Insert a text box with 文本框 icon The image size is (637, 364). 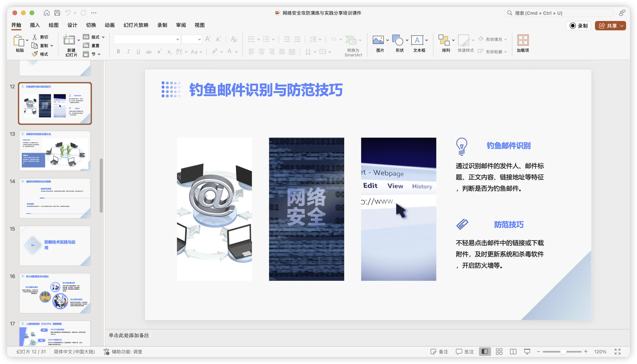point(417,40)
